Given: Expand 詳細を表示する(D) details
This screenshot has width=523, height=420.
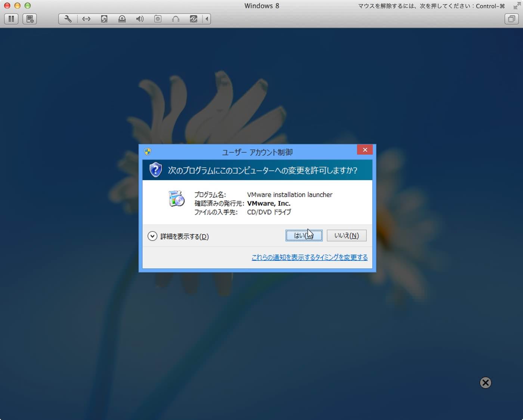Looking at the screenshot, I should (178, 236).
